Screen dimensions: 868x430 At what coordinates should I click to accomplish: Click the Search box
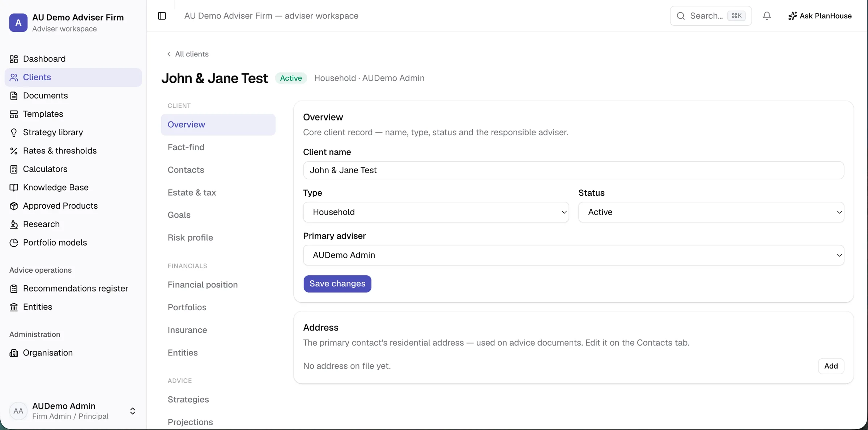(x=711, y=16)
